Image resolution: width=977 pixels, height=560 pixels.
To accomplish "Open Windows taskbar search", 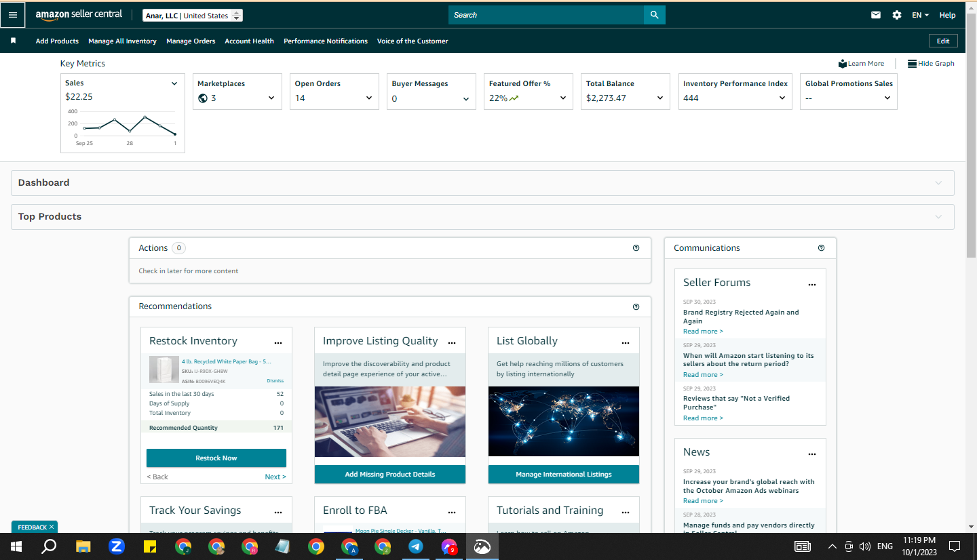I will point(49,546).
